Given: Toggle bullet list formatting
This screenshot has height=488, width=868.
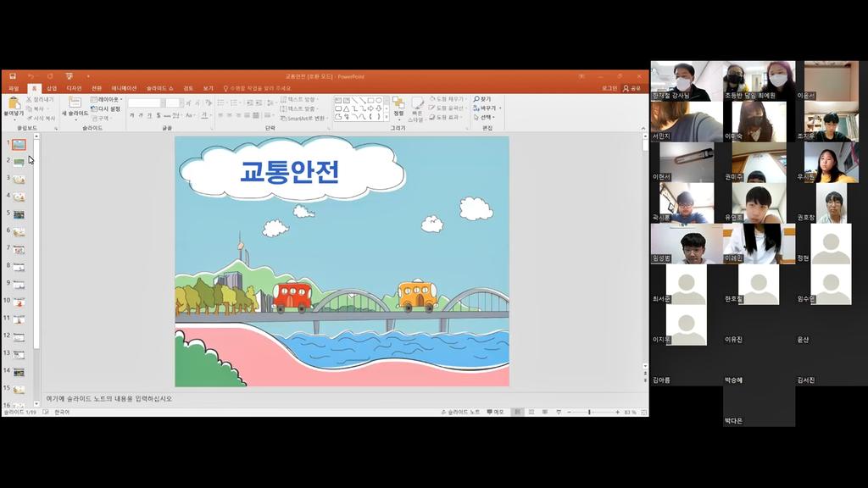Looking at the screenshot, I should point(222,103).
